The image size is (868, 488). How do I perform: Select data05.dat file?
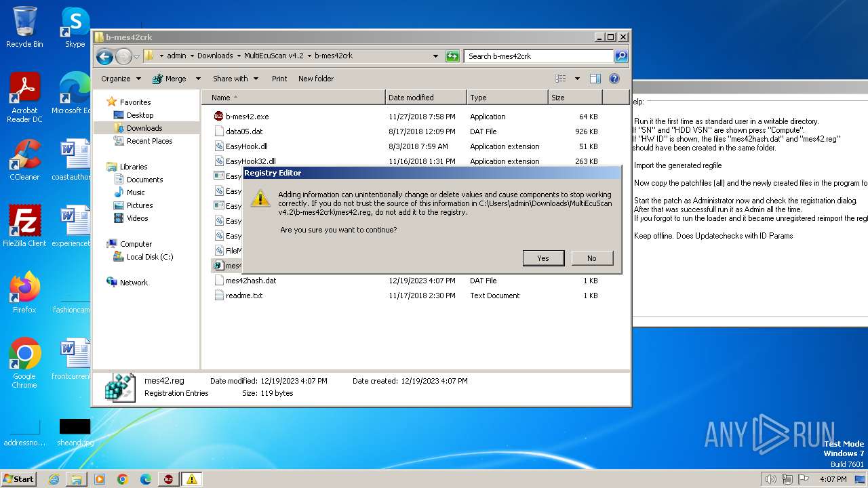(244, 131)
